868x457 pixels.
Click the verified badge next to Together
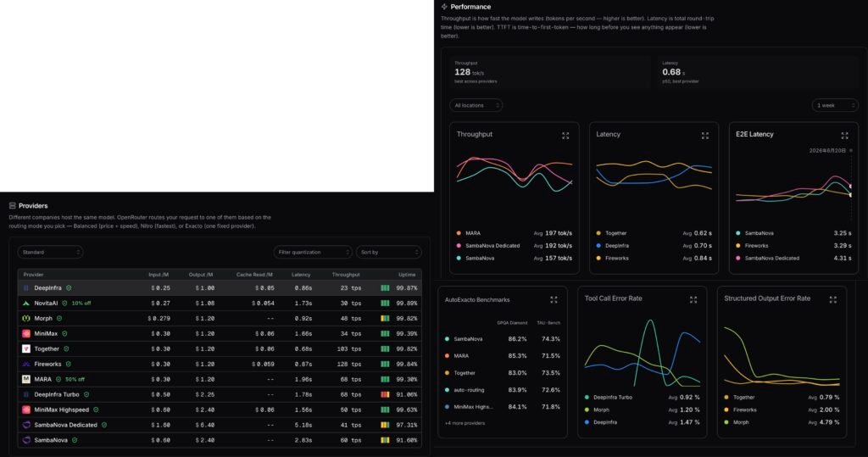click(x=66, y=349)
